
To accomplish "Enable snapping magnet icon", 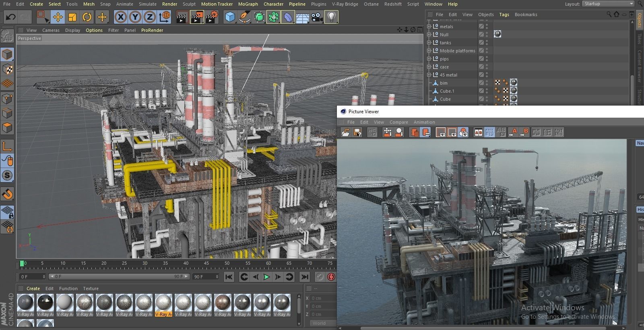I will coord(8,194).
